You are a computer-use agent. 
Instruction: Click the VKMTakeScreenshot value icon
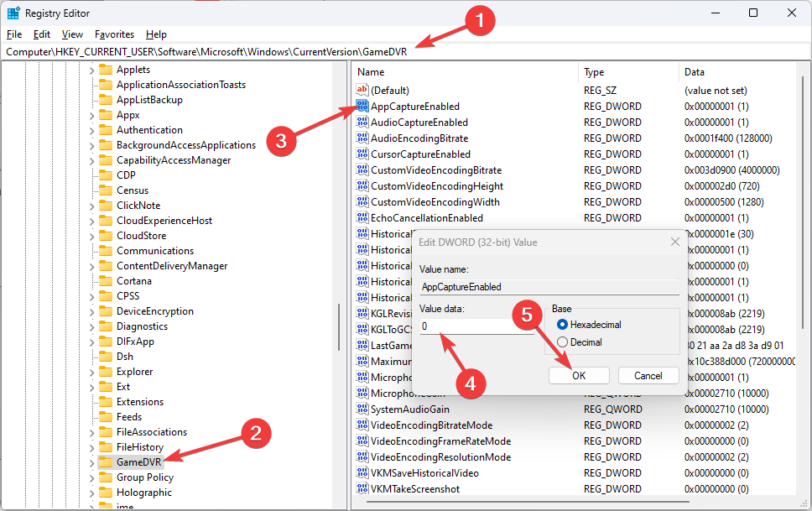tap(362, 488)
